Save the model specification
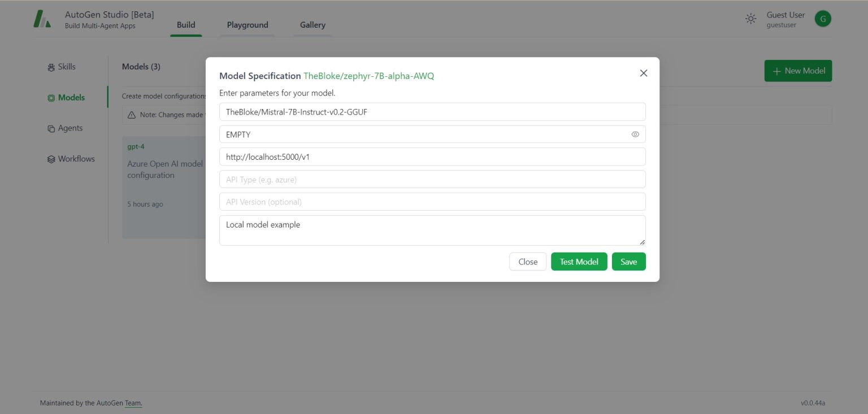The height and width of the screenshot is (414, 868). pyautogui.click(x=628, y=262)
